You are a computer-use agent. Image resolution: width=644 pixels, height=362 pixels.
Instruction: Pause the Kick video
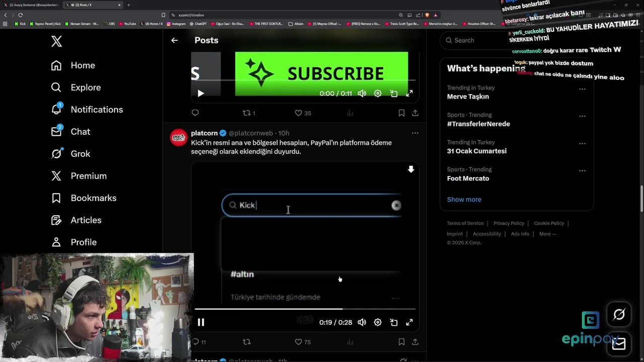(201, 322)
